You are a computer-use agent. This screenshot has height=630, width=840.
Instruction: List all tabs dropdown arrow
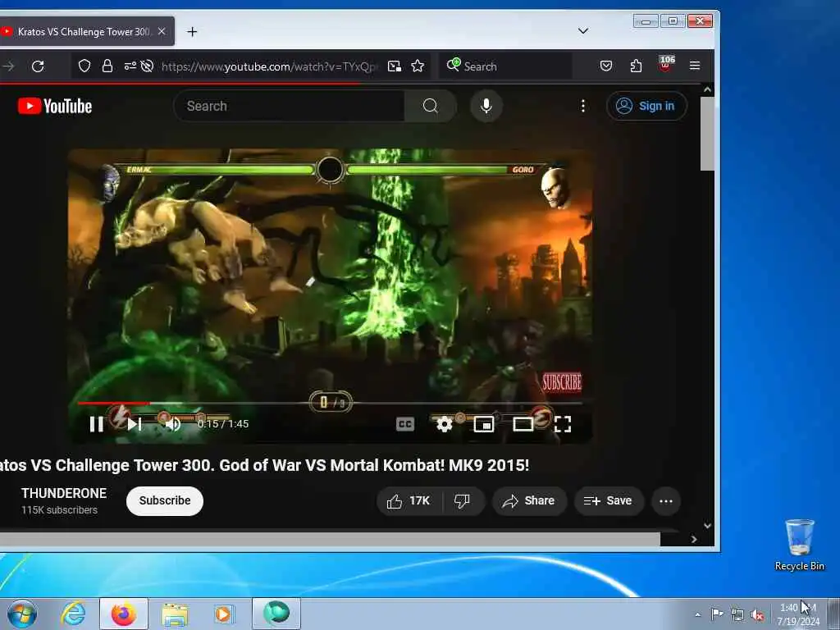point(583,31)
